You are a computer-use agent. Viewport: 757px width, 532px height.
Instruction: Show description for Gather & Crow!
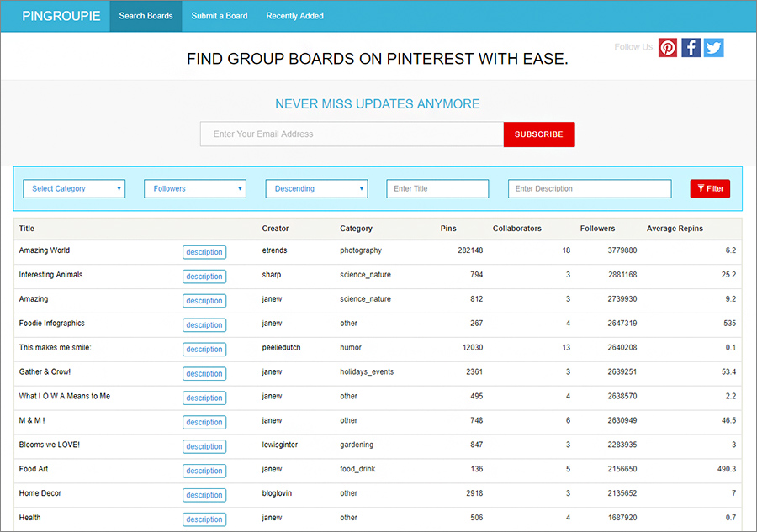(204, 373)
